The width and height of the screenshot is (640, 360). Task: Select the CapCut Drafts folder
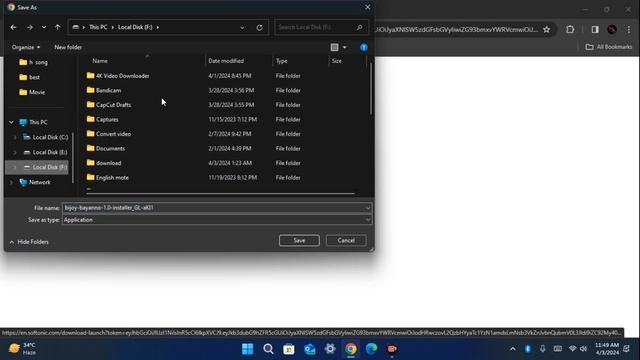pyautogui.click(x=109, y=105)
